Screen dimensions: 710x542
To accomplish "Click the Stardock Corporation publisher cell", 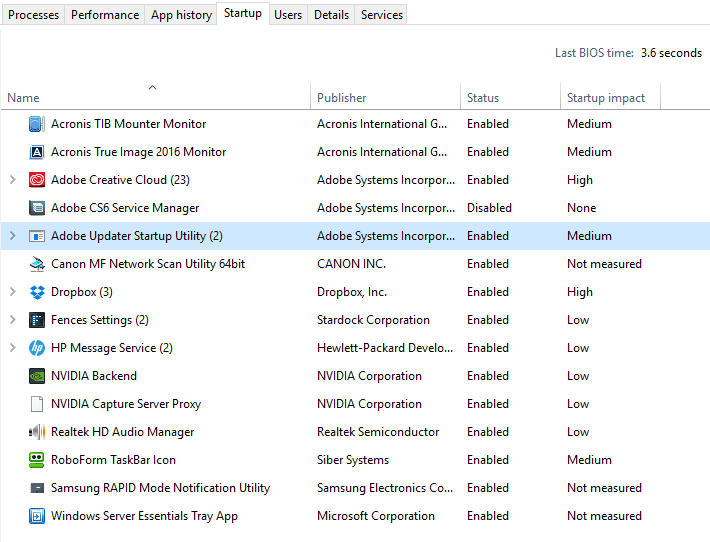I will tap(373, 320).
